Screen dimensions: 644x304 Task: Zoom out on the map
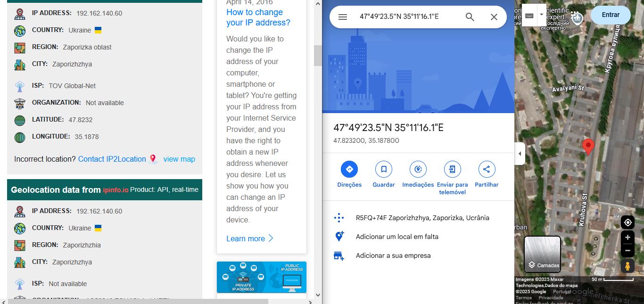tap(627, 250)
